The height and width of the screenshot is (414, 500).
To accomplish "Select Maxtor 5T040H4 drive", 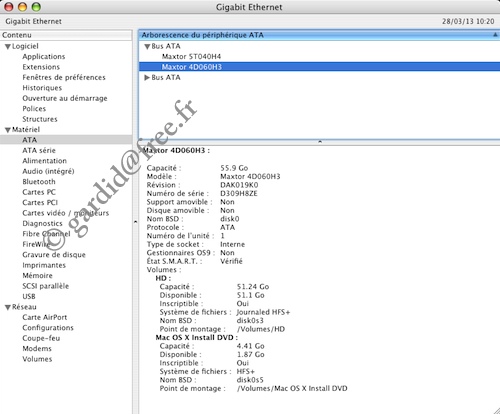I will click(x=191, y=56).
